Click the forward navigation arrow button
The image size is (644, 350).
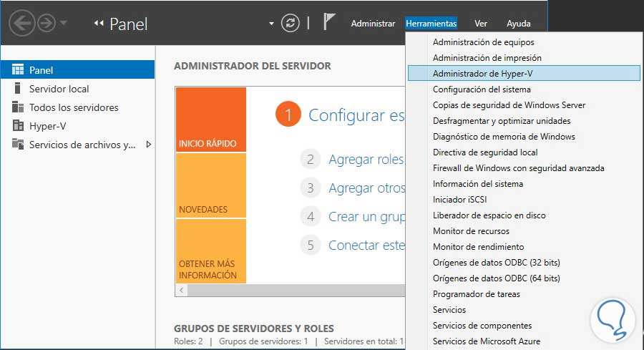coord(47,23)
